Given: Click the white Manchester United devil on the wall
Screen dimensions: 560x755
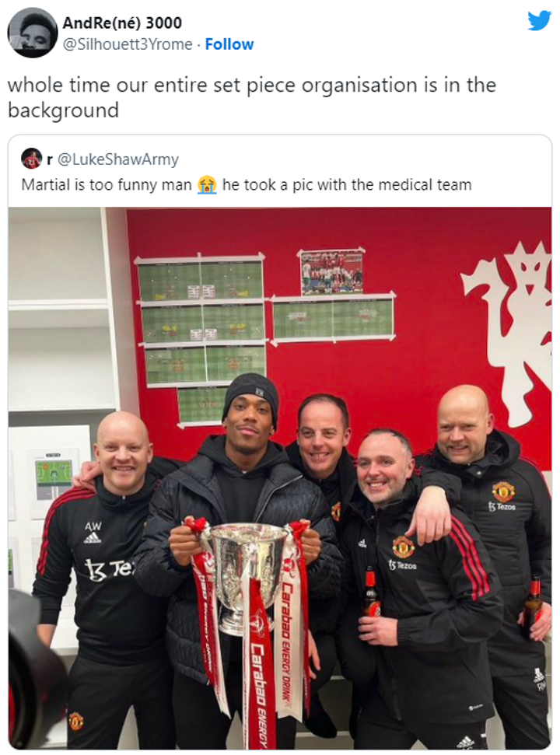Looking at the screenshot, I should (x=509, y=332).
